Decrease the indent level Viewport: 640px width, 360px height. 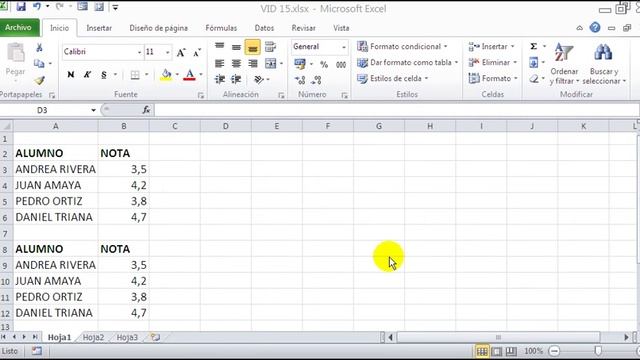pyautogui.click(x=220, y=79)
